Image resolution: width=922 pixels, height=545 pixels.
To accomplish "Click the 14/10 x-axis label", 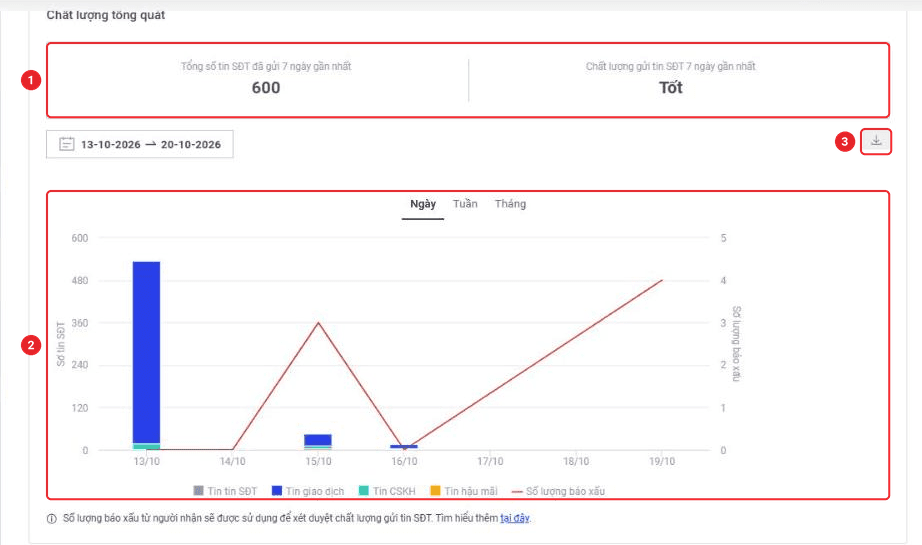I will (x=232, y=462).
